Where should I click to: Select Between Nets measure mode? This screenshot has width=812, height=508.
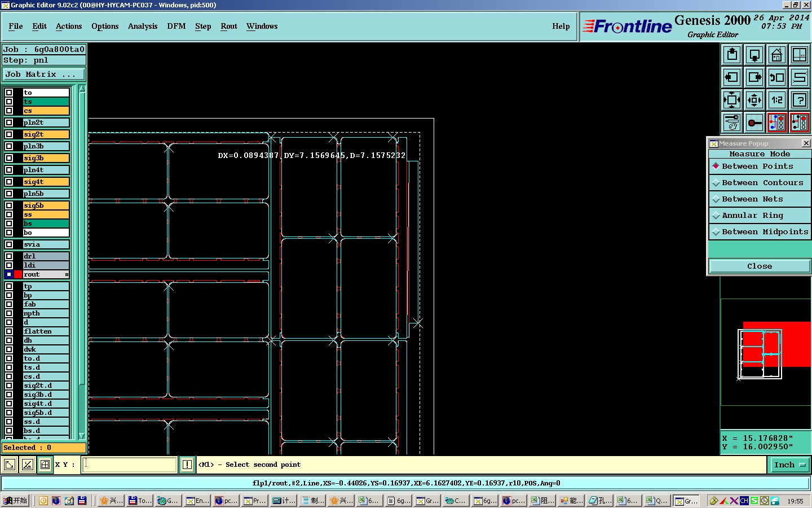tap(760, 199)
